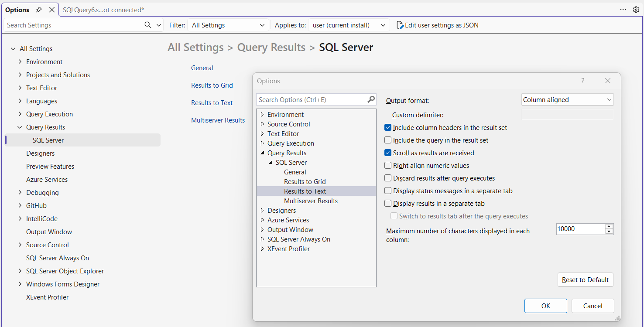
Task: Open the Multiserver Results link
Action: click(x=218, y=120)
